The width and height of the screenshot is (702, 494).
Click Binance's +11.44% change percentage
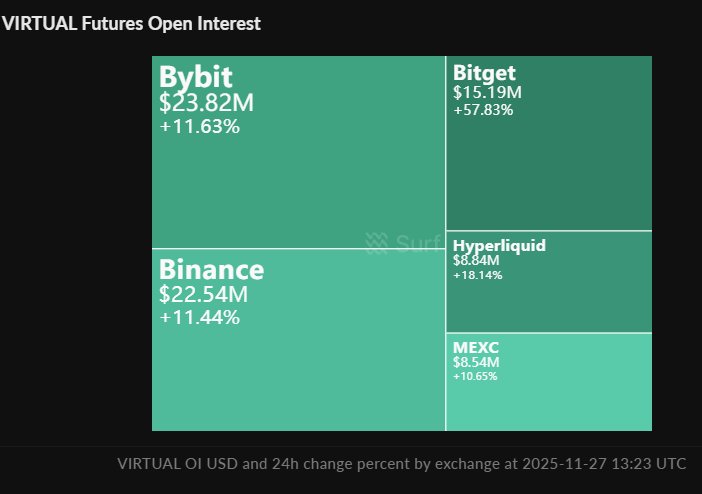(x=199, y=318)
